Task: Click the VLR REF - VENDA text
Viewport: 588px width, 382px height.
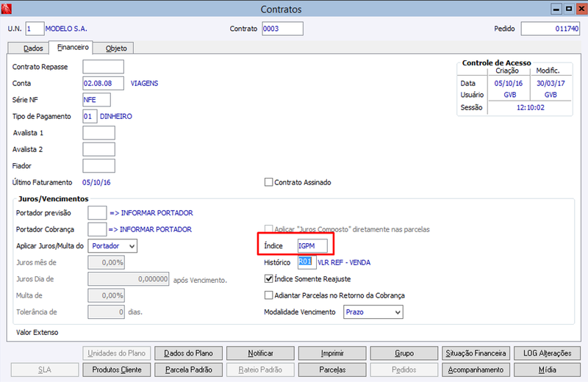Action: (x=344, y=262)
